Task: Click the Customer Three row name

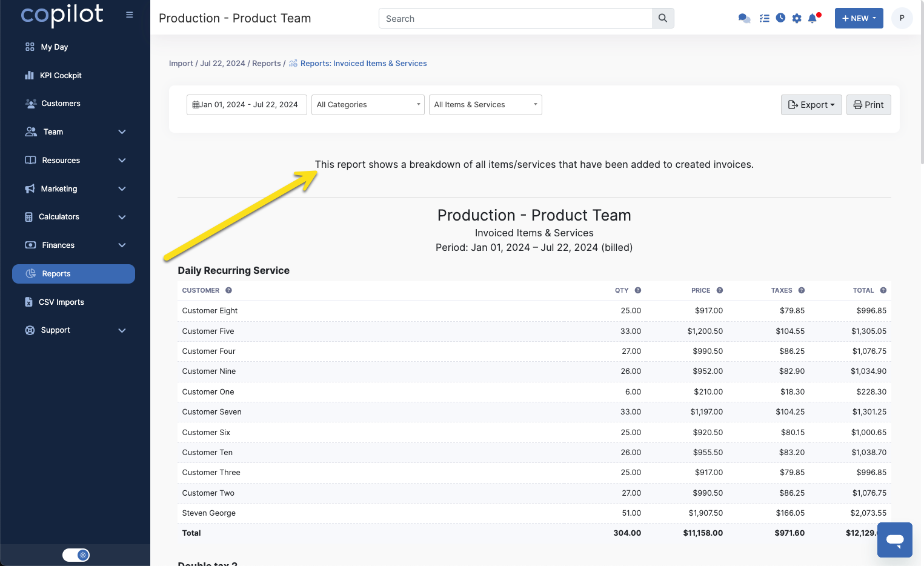Action: click(x=211, y=473)
